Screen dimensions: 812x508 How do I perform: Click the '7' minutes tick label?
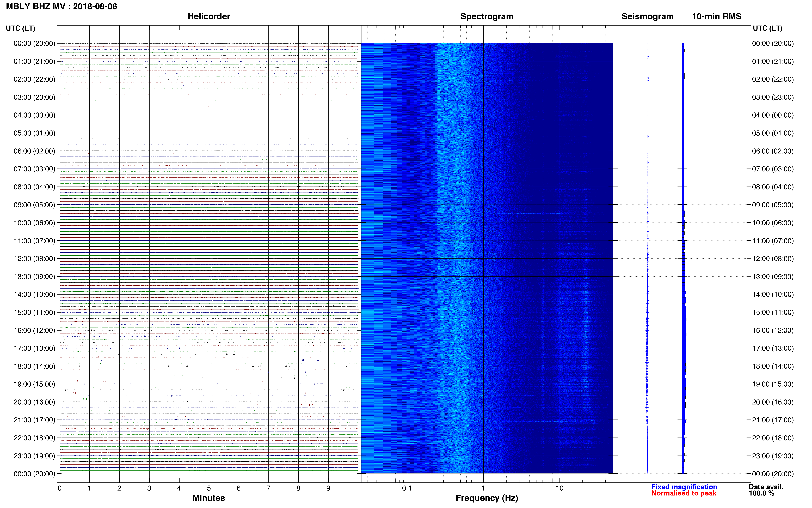[x=269, y=488]
